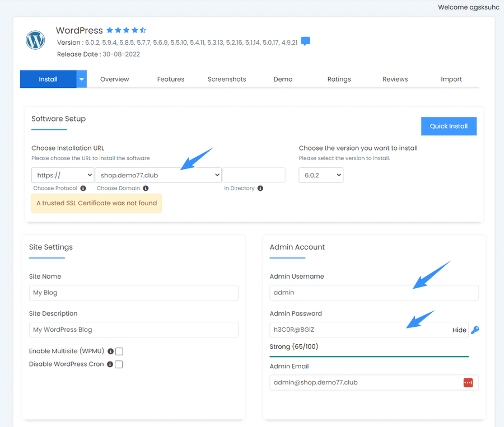
Task: Show info icon for Enable Multisite
Action: pyautogui.click(x=110, y=351)
